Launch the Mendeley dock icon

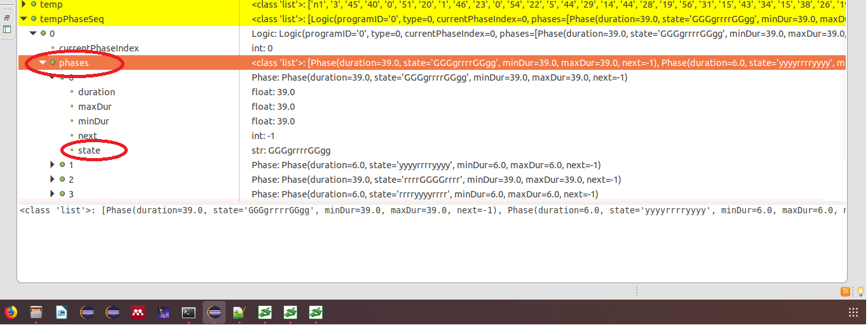(138, 312)
